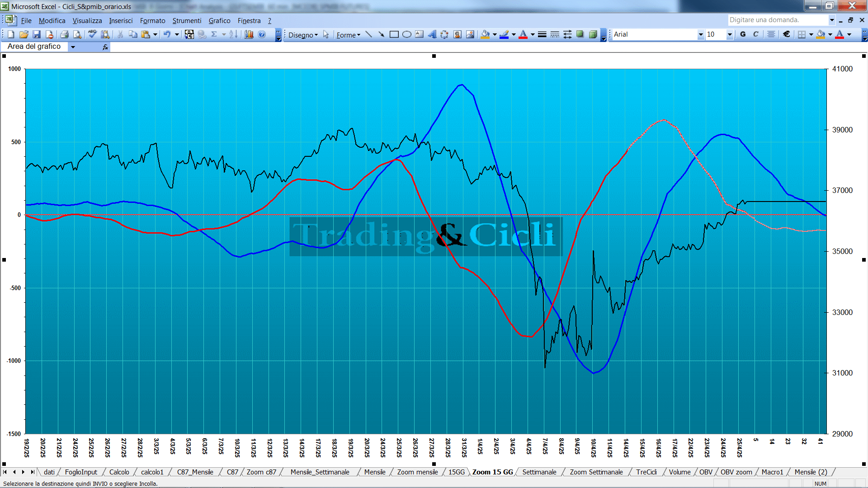Click the Euro conversion icon
Image resolution: width=868 pixels, height=488 pixels.
point(189,34)
